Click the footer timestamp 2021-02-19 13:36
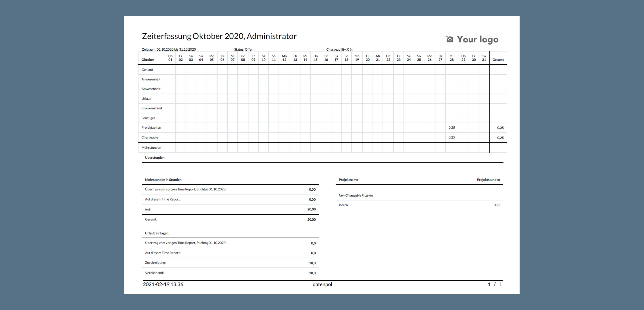Screen dimensions: 644x310 (x=163, y=284)
